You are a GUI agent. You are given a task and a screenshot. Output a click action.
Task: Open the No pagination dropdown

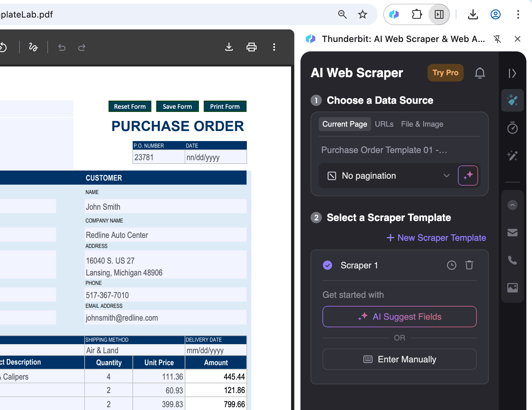coord(389,176)
